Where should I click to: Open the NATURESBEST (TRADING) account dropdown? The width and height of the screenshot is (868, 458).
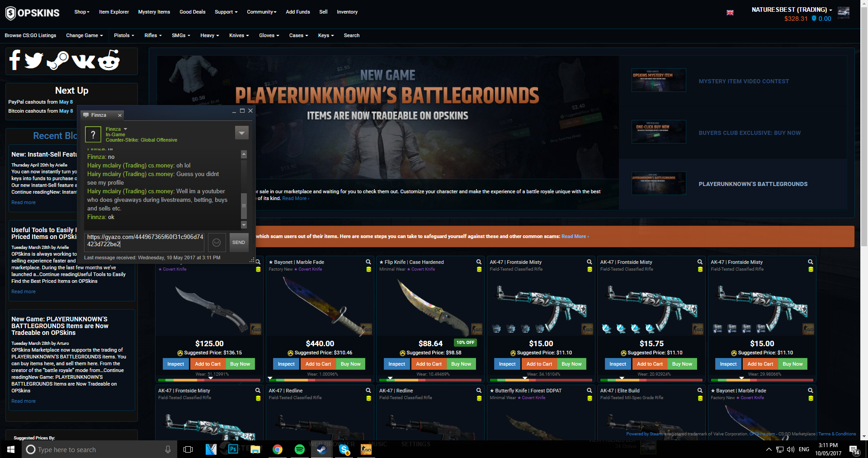point(792,10)
